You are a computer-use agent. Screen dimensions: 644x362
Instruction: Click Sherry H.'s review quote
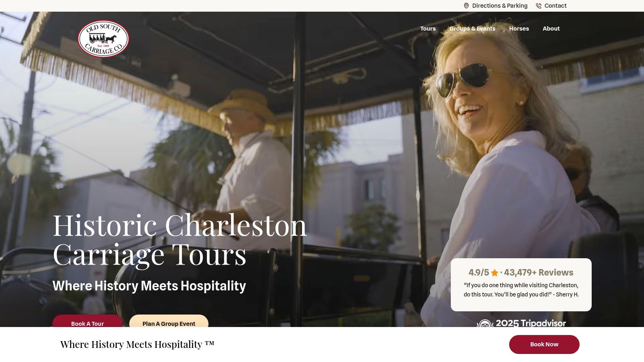[521, 290]
